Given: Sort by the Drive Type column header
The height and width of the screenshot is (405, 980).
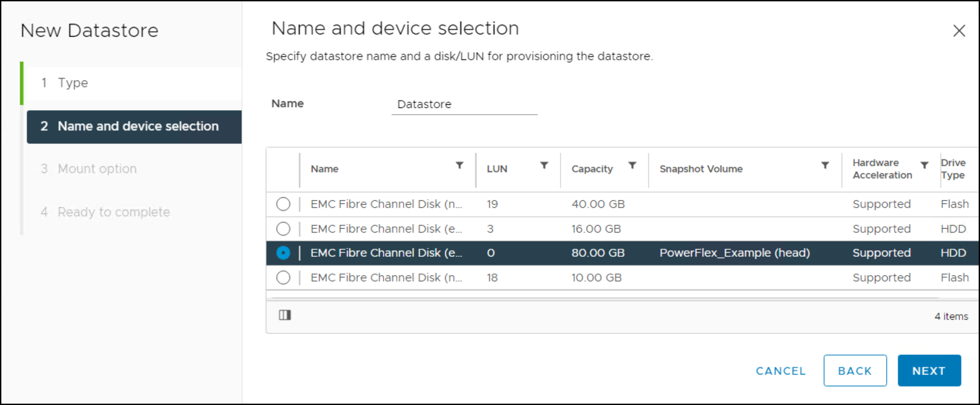Looking at the screenshot, I should (953, 169).
